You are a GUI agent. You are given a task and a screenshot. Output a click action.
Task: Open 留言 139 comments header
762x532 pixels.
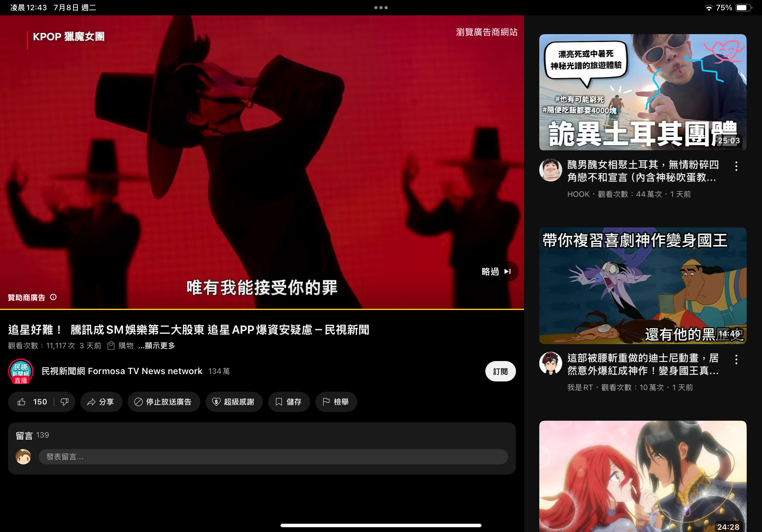coord(33,435)
